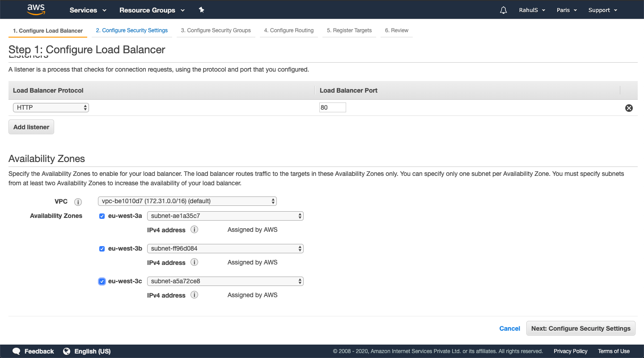Click the AWS logo home icon
This screenshot has height=358, width=644.
[36, 9]
